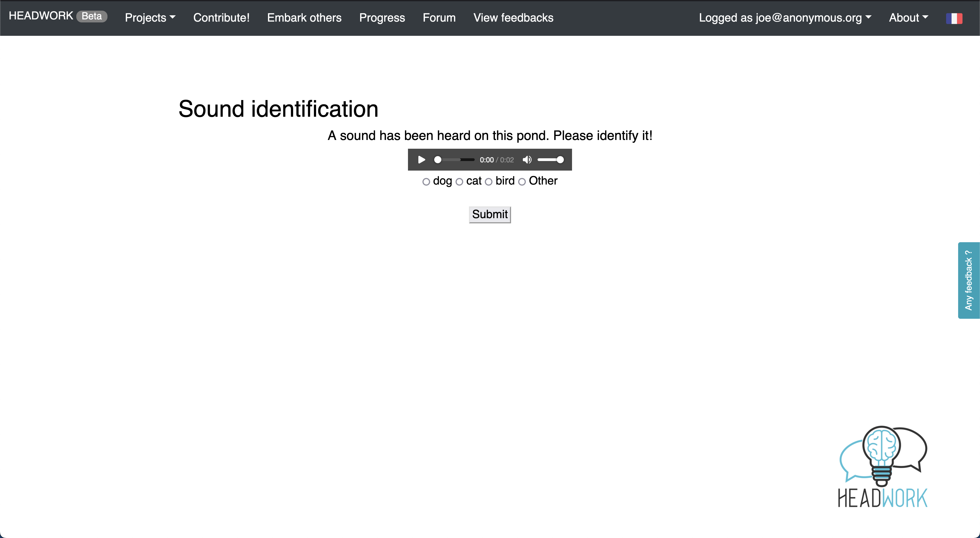Open View feedbacks in navbar

(513, 17)
